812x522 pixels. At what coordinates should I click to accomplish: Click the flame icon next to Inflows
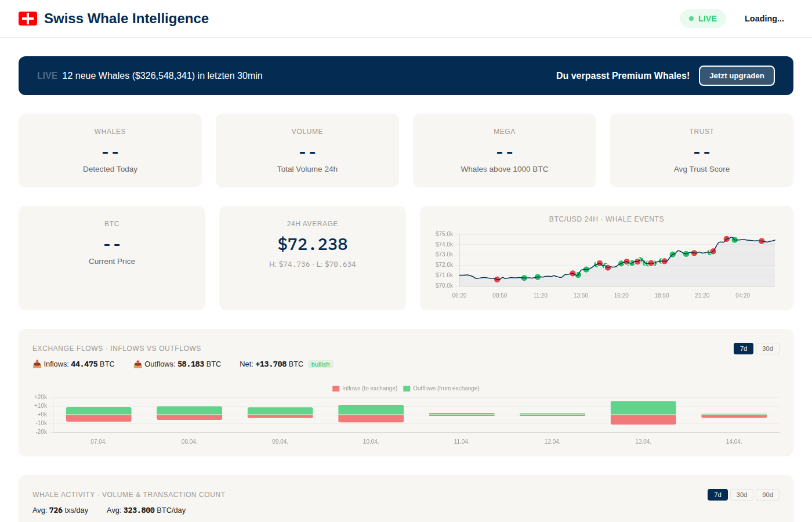click(x=36, y=364)
